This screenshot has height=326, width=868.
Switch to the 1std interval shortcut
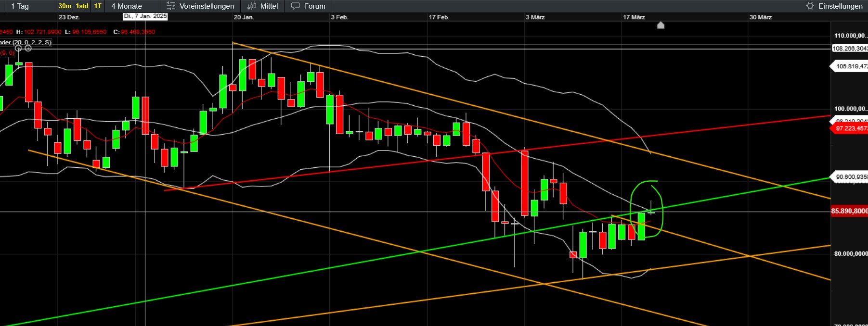pyautogui.click(x=82, y=6)
